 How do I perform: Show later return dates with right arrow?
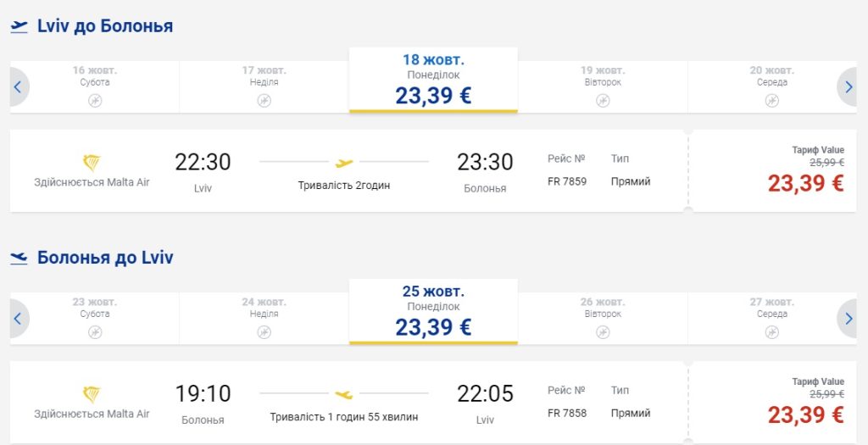849,319
